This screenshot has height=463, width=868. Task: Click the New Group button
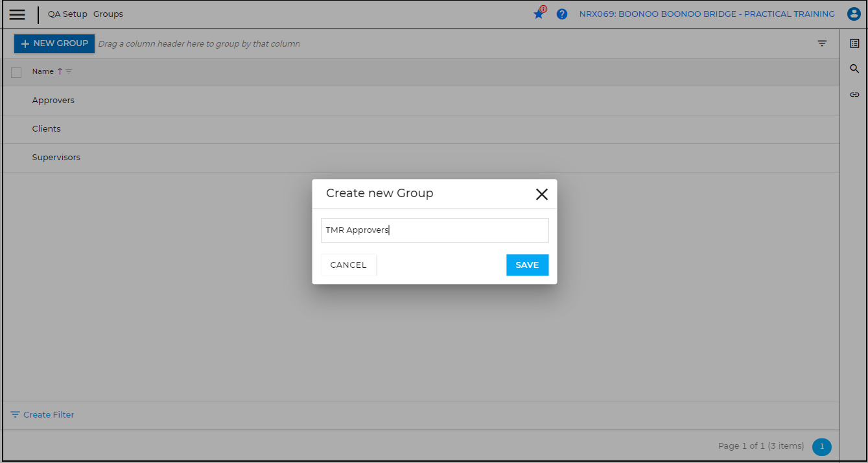tap(54, 43)
